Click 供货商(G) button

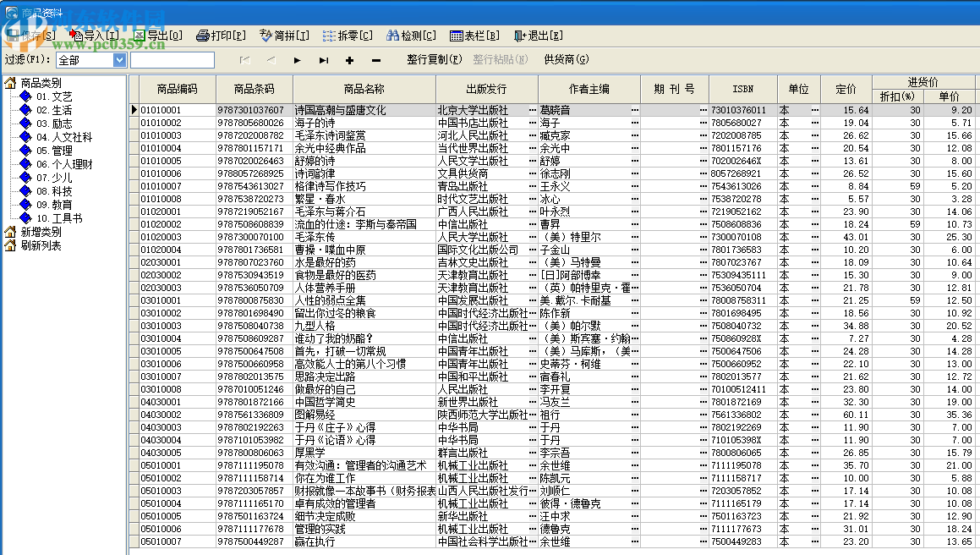[567, 59]
